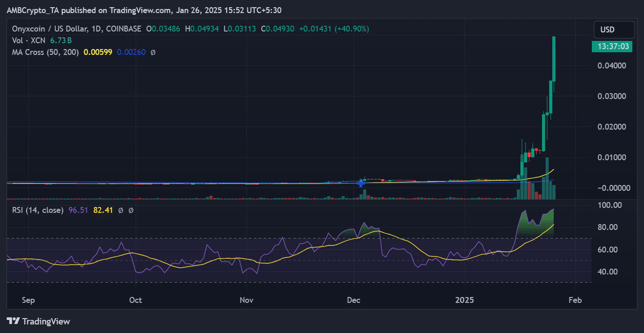This screenshot has width=644, height=333.
Task: Click the Dec label on time axis
Action: (x=354, y=300)
